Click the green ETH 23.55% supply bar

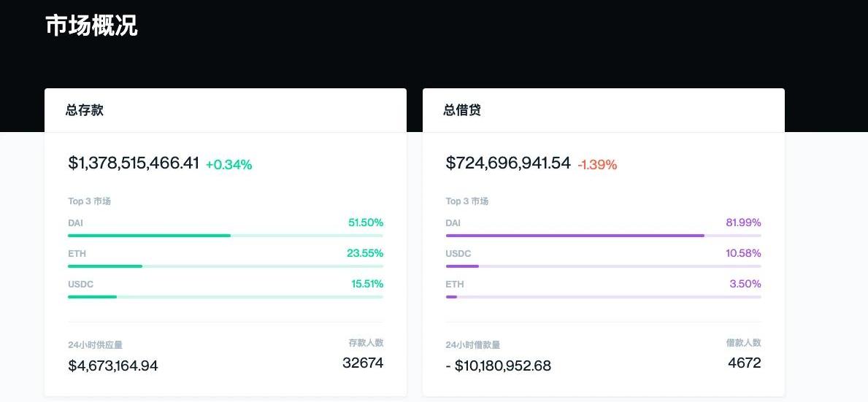pos(105,266)
